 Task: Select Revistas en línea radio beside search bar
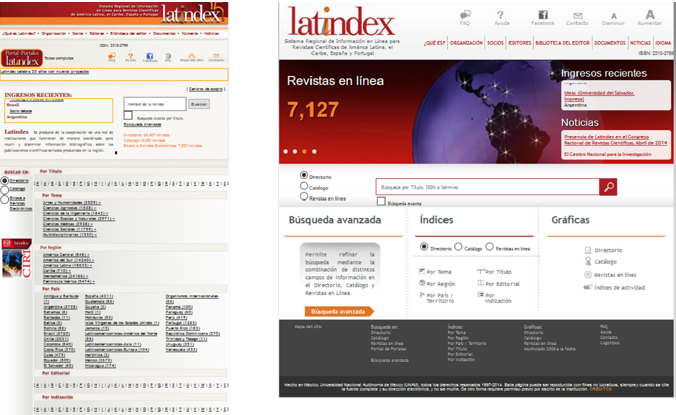tap(304, 197)
